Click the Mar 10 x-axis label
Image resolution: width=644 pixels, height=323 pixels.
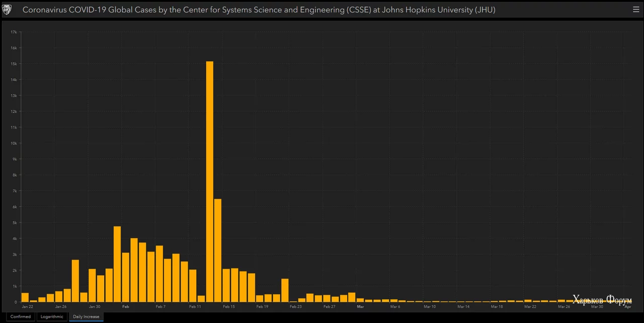coord(430,306)
